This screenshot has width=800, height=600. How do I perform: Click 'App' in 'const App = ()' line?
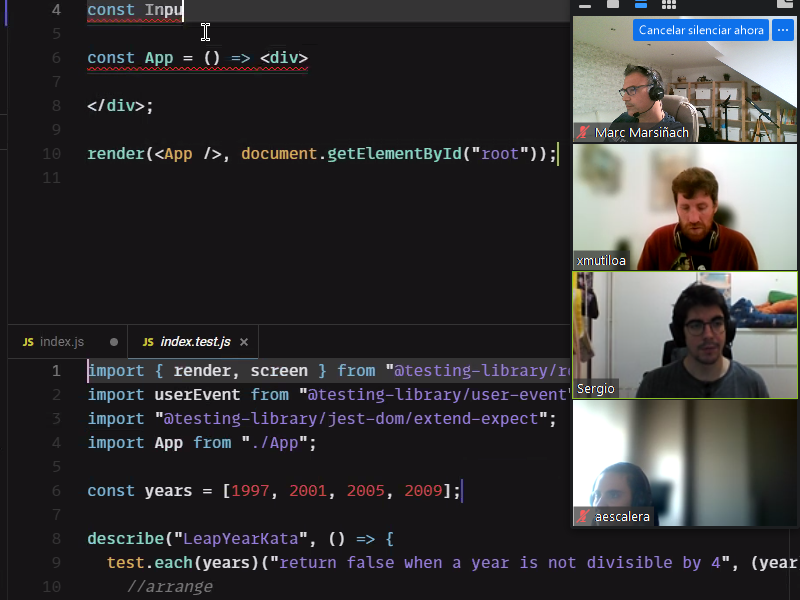coord(159,58)
